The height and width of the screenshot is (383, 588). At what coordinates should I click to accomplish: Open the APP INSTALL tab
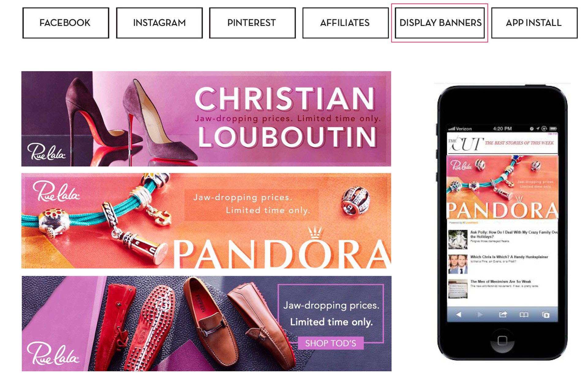(x=534, y=23)
